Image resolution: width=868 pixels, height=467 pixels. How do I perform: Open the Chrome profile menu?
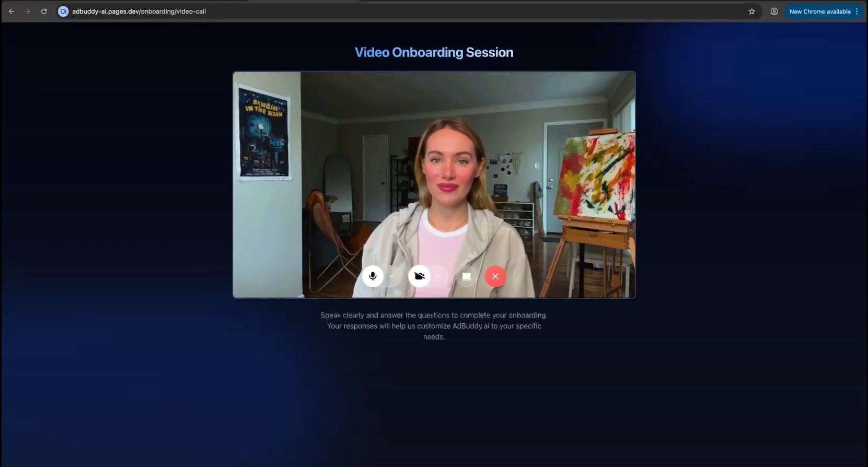coord(774,11)
